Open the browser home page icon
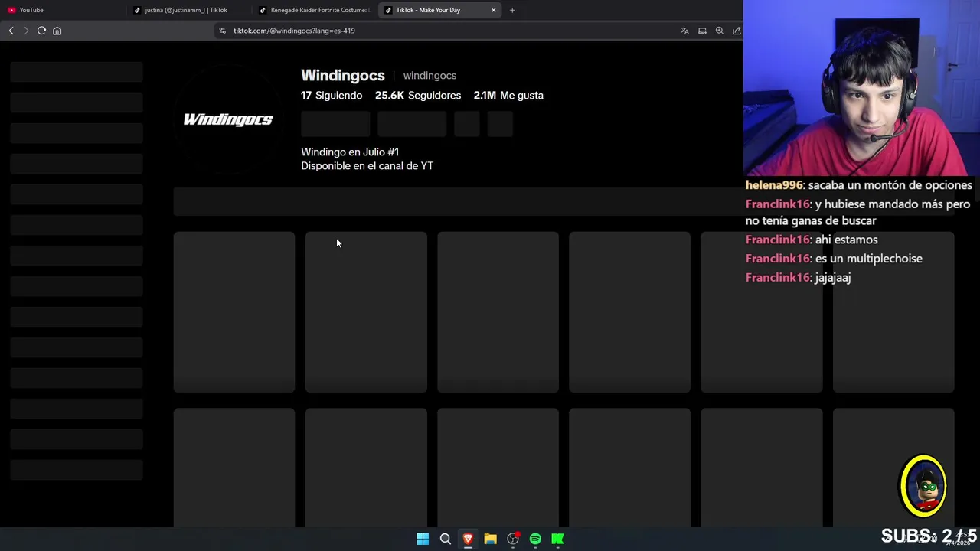The width and height of the screenshot is (980, 551). tap(57, 31)
